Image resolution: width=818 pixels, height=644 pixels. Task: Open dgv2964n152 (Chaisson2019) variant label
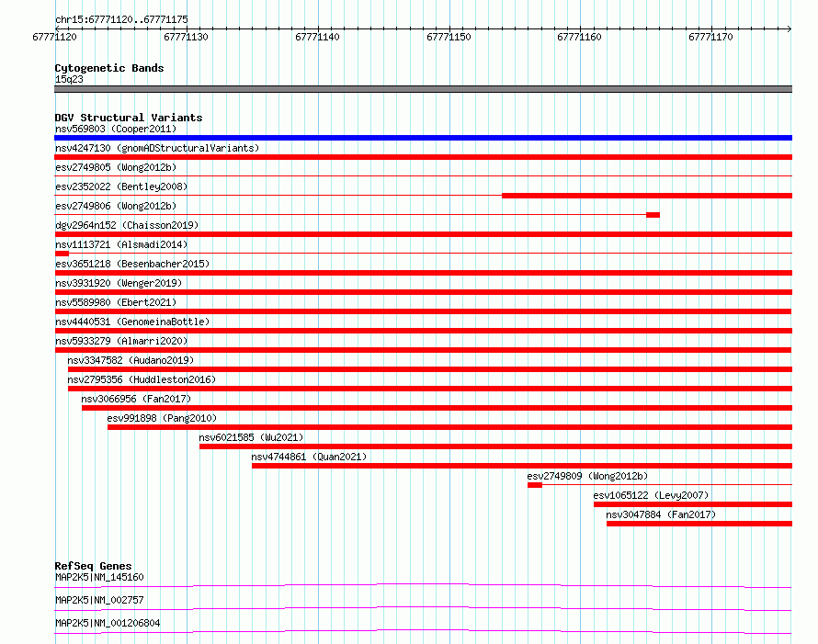[x=127, y=225]
